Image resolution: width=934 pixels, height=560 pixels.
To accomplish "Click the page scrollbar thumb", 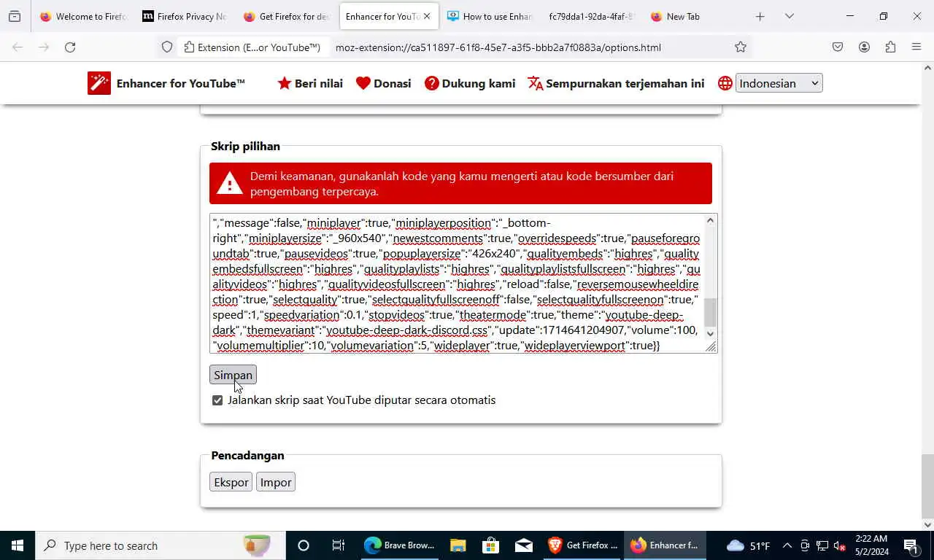I will coord(927,485).
